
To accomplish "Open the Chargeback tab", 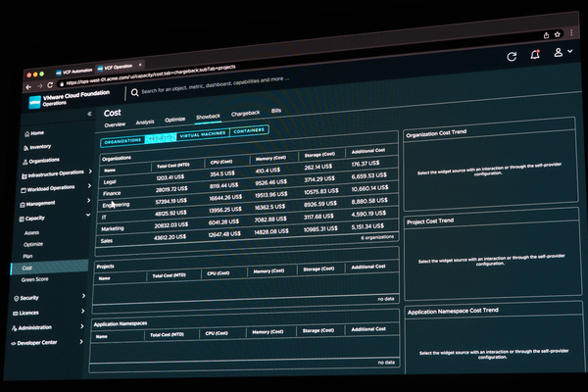I will coord(245,114).
